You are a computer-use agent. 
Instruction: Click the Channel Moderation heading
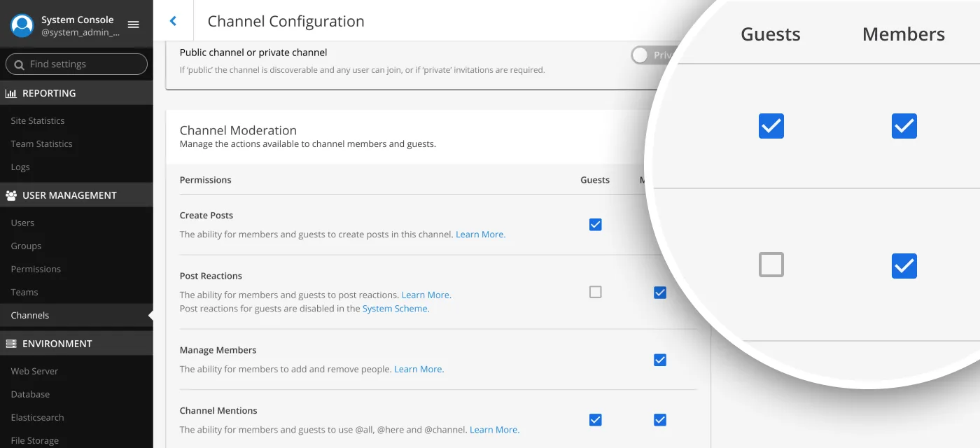[238, 130]
